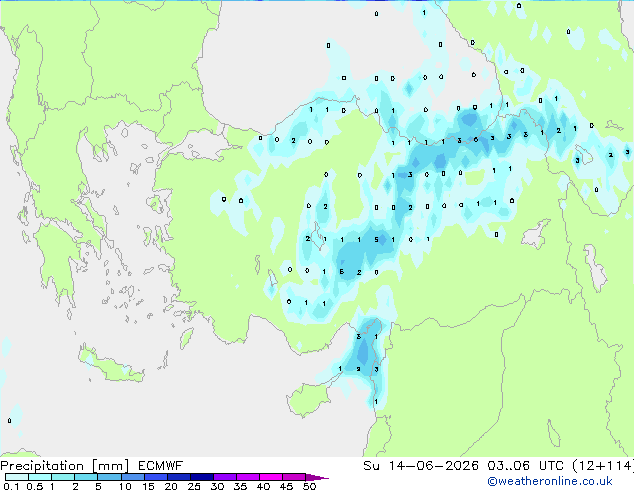Viewport: 634px width, 490px height.
Task: Click the 'Su 14-06-2026' date text
Action: coord(421,466)
